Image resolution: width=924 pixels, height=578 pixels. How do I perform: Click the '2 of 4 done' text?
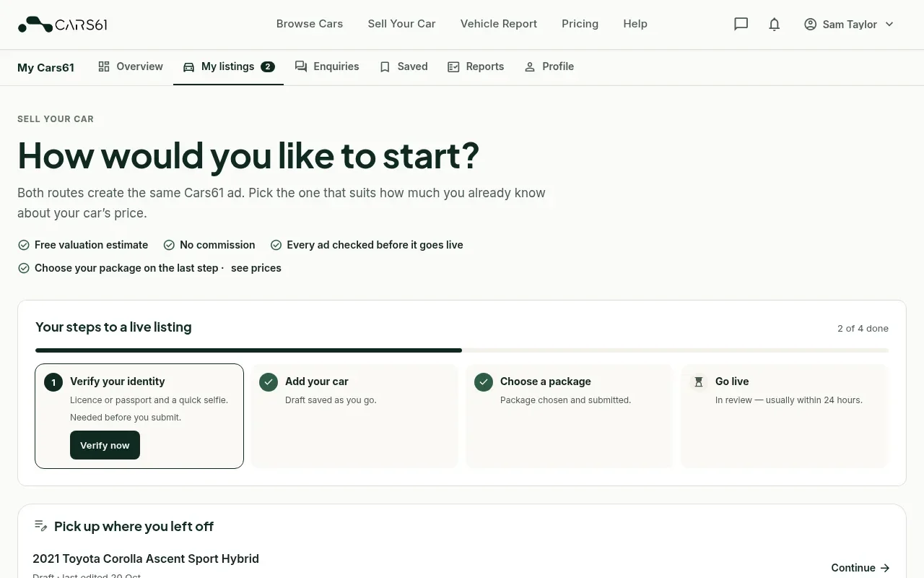(863, 328)
